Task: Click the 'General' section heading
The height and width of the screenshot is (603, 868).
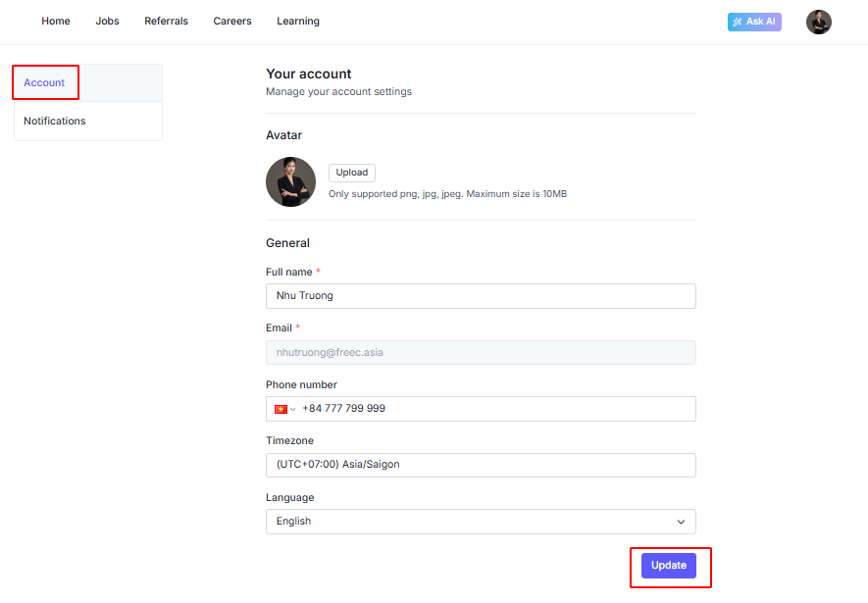Action: pyautogui.click(x=287, y=243)
